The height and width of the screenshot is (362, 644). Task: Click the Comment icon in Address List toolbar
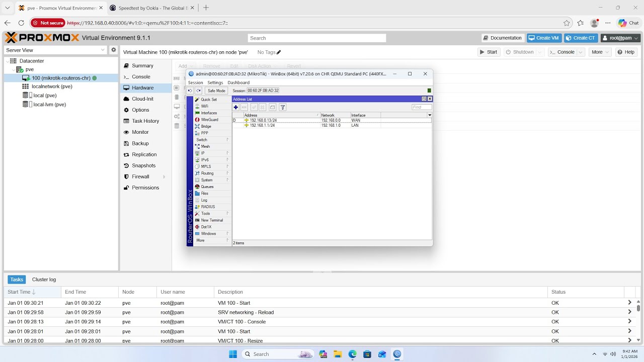coord(272,107)
